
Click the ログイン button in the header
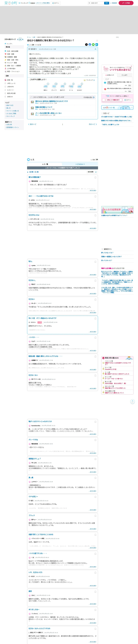click(x=56, y=3)
